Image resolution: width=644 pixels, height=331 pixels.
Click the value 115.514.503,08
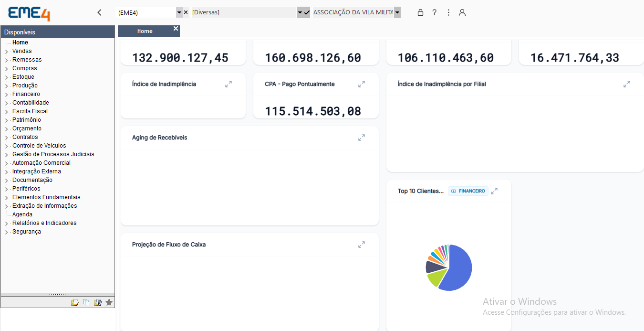click(x=313, y=111)
